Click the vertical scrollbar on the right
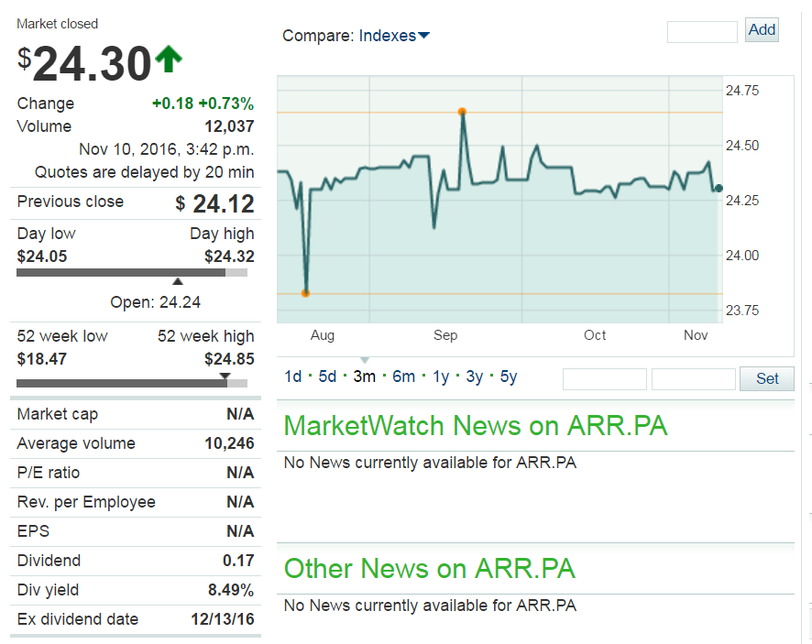The width and height of the screenshot is (812, 644). (x=807, y=321)
